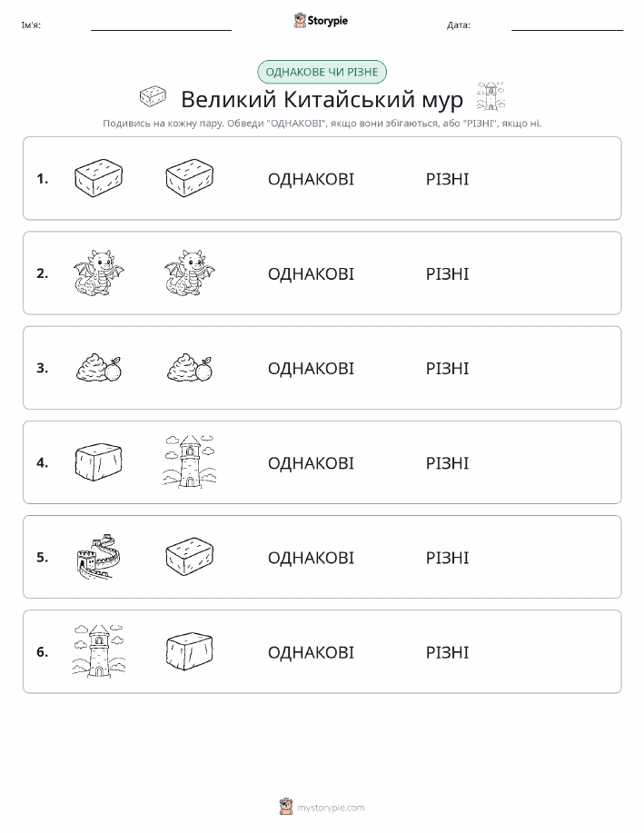Click the tower icon right of the title
This screenshot has width=644, height=833.
(490, 96)
